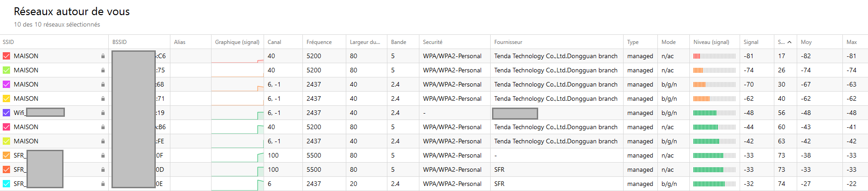868x191 pixels.
Task: Click the lock icon on the first MAISON row
Action: [x=103, y=56]
